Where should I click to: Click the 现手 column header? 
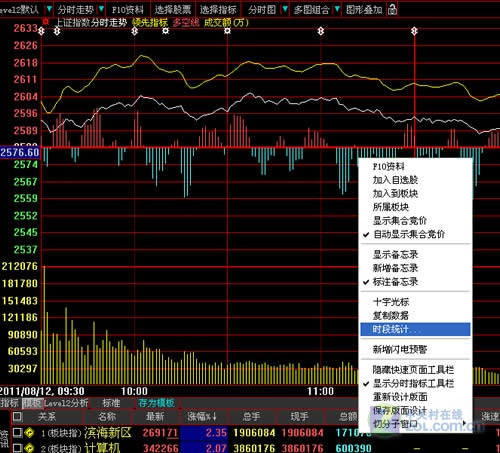[x=299, y=416]
